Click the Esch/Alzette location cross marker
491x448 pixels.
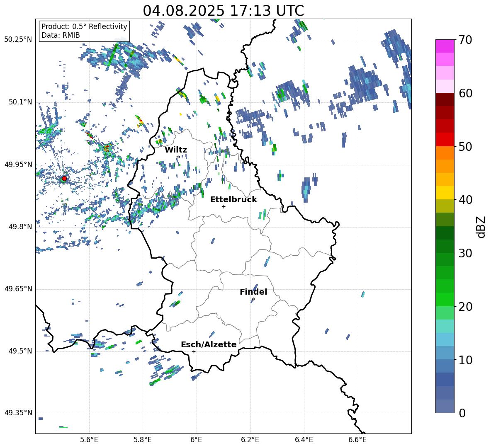tap(194, 351)
